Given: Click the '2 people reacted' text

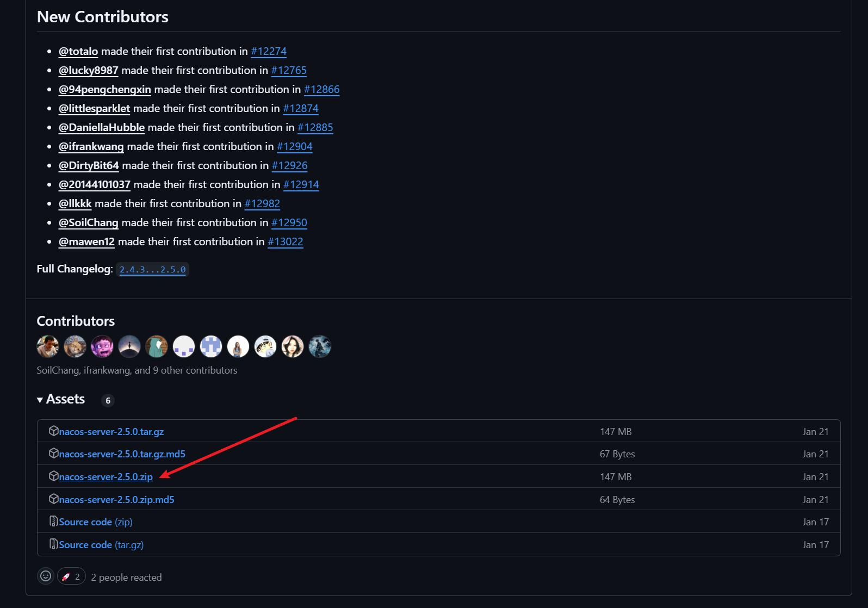Looking at the screenshot, I should pyautogui.click(x=126, y=578).
